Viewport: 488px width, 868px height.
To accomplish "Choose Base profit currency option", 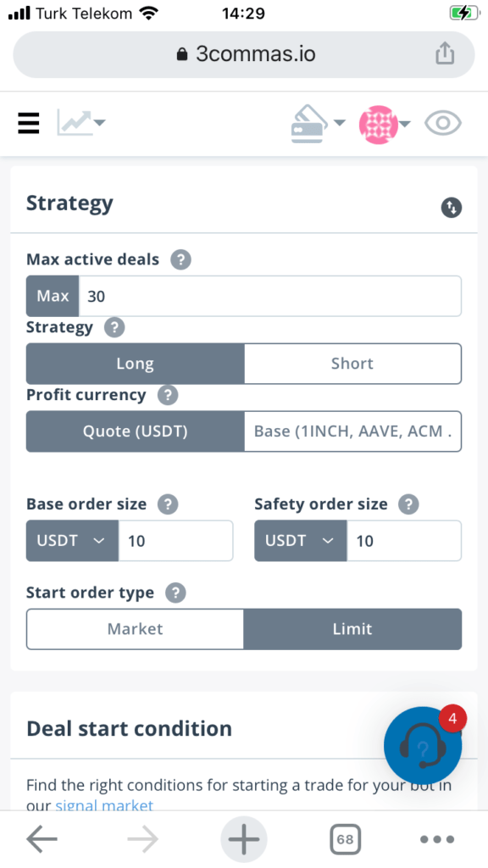I will click(x=352, y=431).
